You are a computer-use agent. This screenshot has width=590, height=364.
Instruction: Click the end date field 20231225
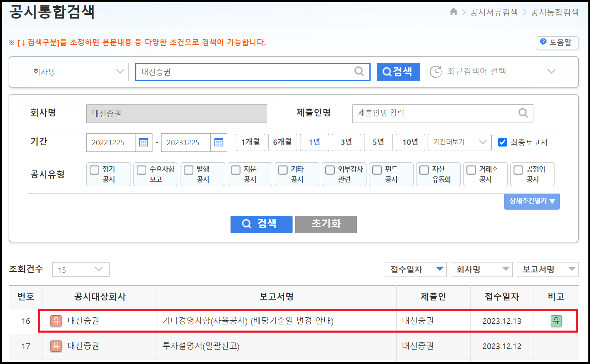click(186, 142)
